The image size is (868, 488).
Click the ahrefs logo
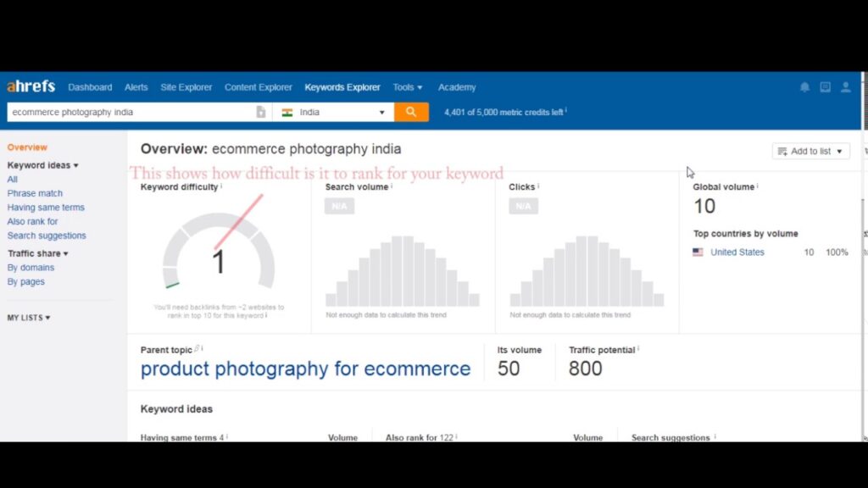point(31,86)
